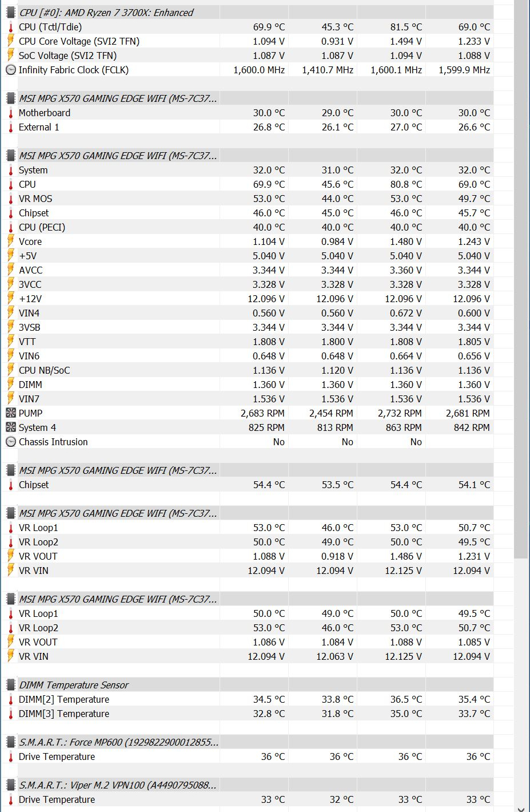The height and width of the screenshot is (812, 530).
Task: Select the 3VSB sensor row label
Action: pyautogui.click(x=30, y=327)
